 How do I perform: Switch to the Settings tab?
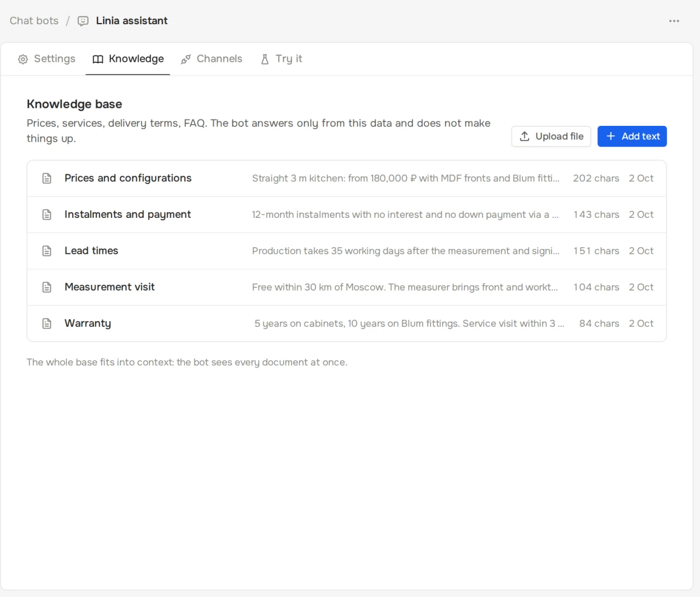(46, 59)
